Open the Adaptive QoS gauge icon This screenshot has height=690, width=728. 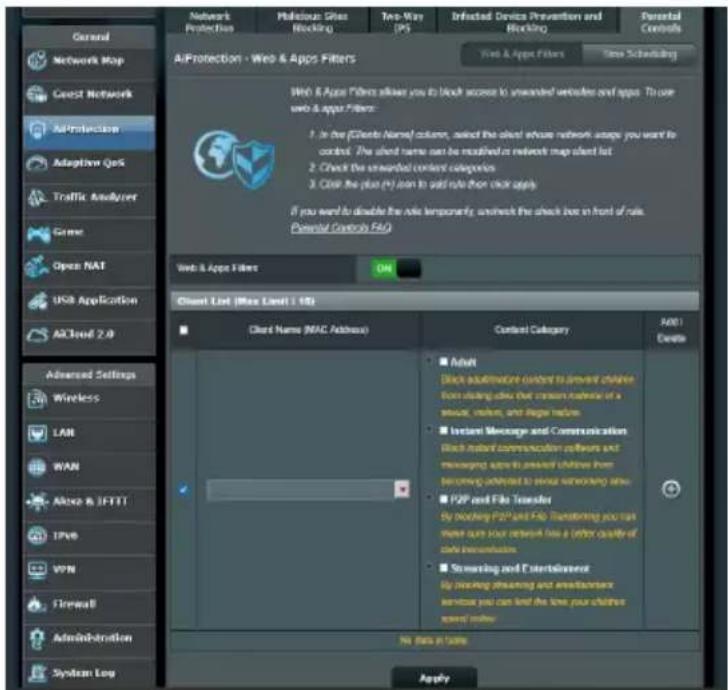click(37, 163)
